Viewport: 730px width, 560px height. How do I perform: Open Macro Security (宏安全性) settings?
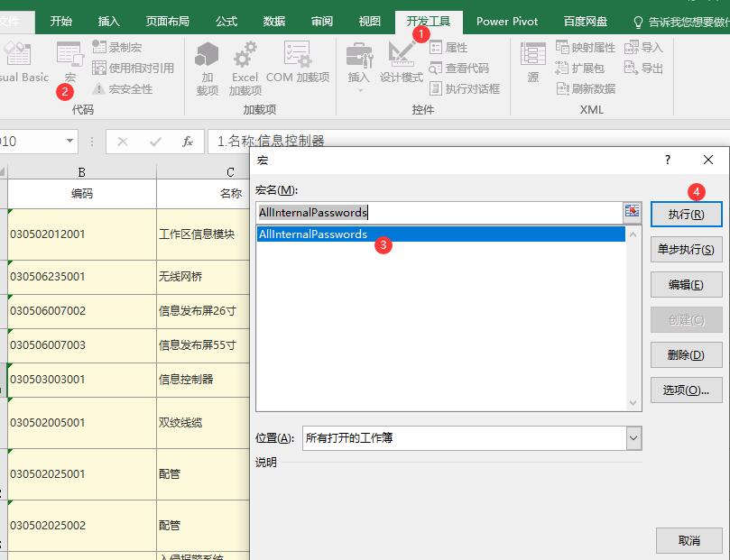tap(123, 89)
